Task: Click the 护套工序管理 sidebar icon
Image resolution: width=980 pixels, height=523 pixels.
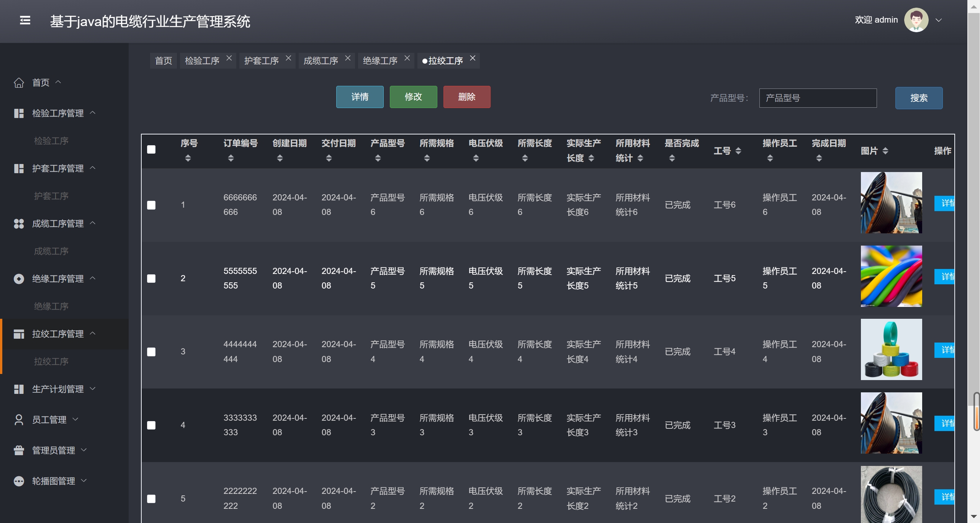Action: [19, 169]
